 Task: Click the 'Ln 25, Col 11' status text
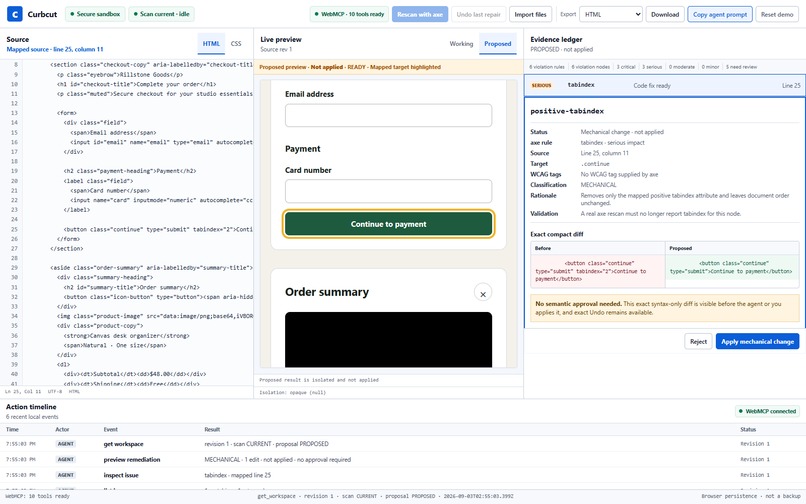(x=23, y=392)
